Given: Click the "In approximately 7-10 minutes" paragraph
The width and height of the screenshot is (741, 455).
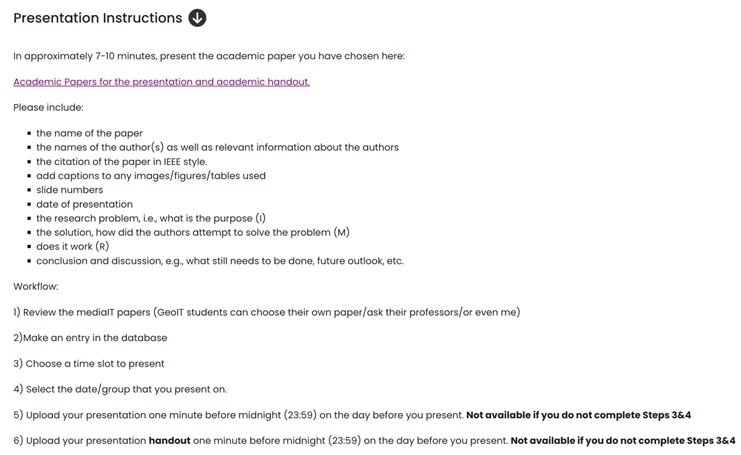Looking at the screenshot, I should 208,56.
